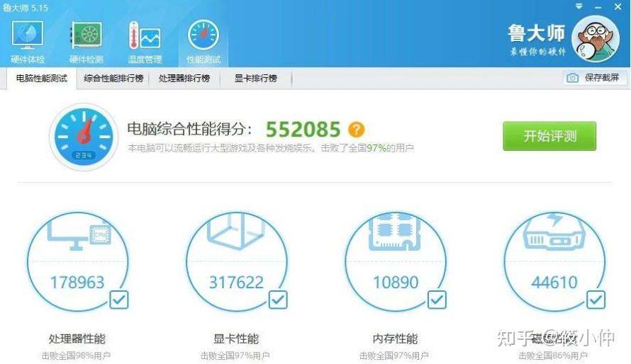631x364 pixels.
Task: Click the orange question mark help icon
Action: pos(356,130)
